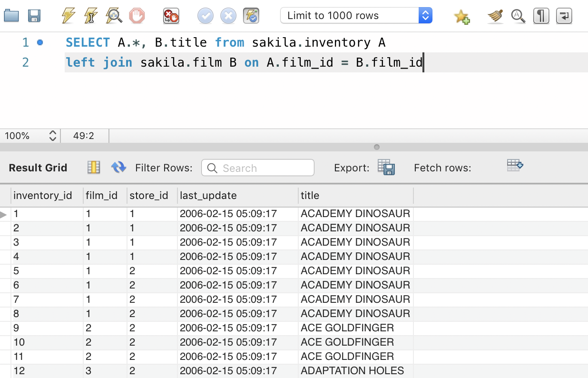Rollback transaction X icon
The height and width of the screenshot is (378, 588).
(x=228, y=16)
